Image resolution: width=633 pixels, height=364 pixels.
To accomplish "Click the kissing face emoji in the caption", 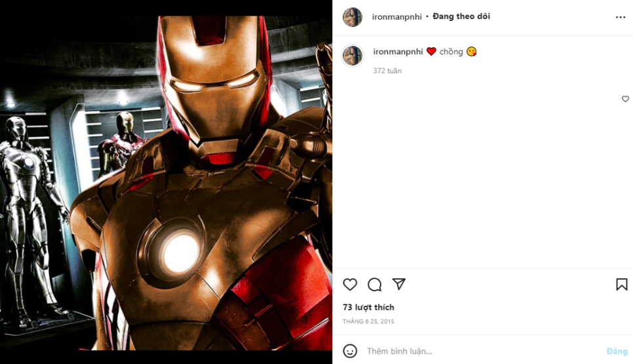I will pos(471,52).
